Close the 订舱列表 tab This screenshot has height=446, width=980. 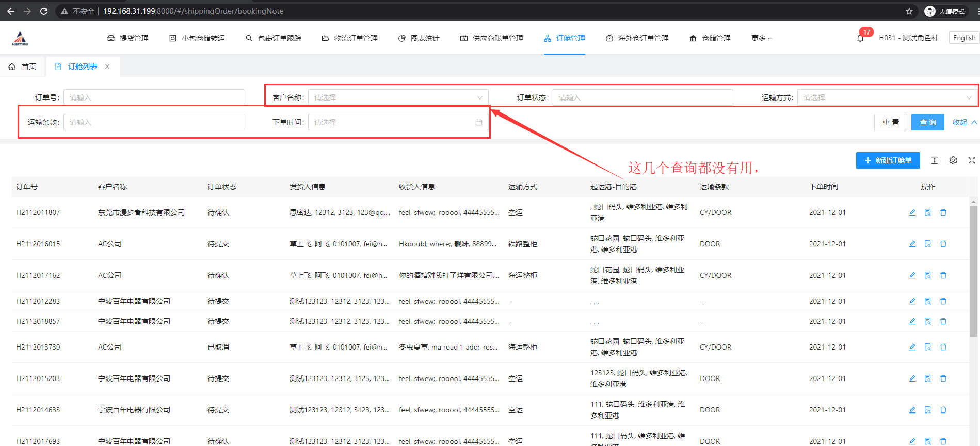(107, 67)
